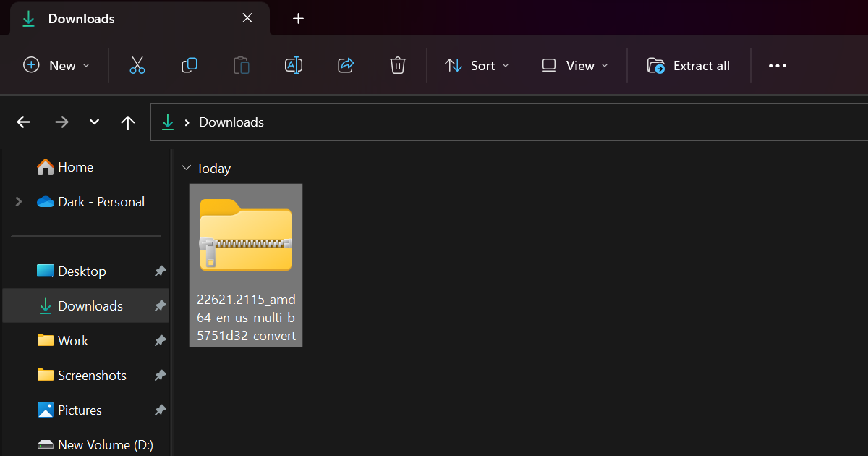
Task: Collapse the Today group
Action: [x=187, y=169]
